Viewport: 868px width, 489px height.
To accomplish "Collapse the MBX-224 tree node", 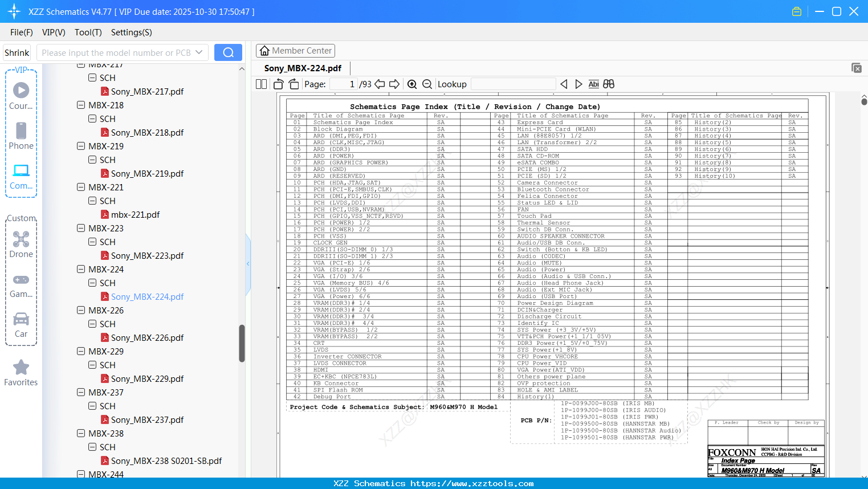I will (81, 269).
